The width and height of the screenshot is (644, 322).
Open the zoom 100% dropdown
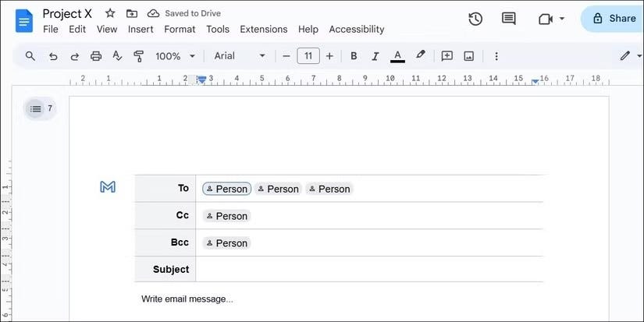click(175, 56)
